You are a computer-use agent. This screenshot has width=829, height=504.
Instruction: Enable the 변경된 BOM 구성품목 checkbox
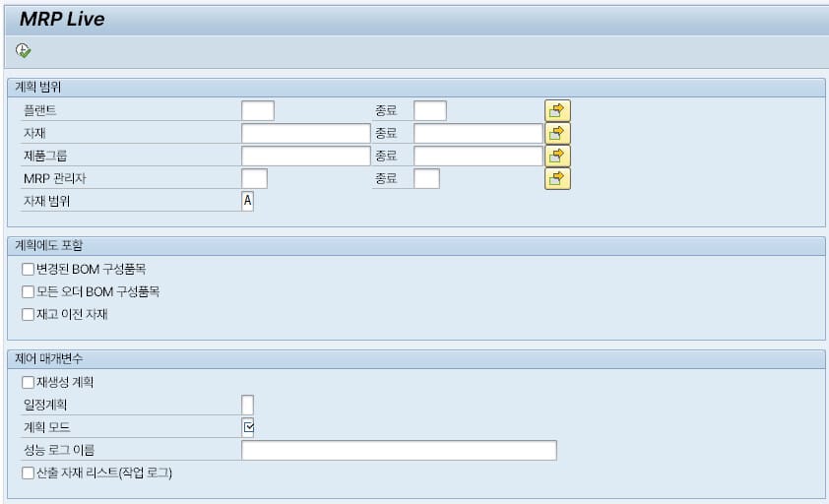[x=28, y=269]
